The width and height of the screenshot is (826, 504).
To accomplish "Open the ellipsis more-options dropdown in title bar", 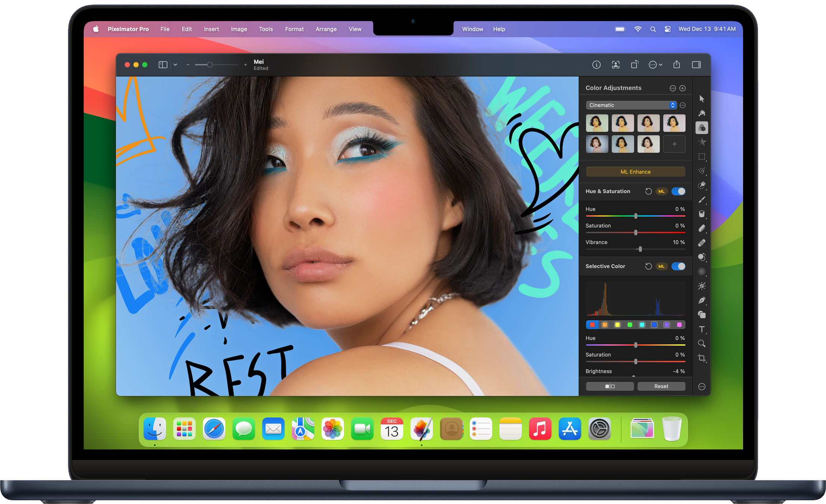I will point(655,65).
